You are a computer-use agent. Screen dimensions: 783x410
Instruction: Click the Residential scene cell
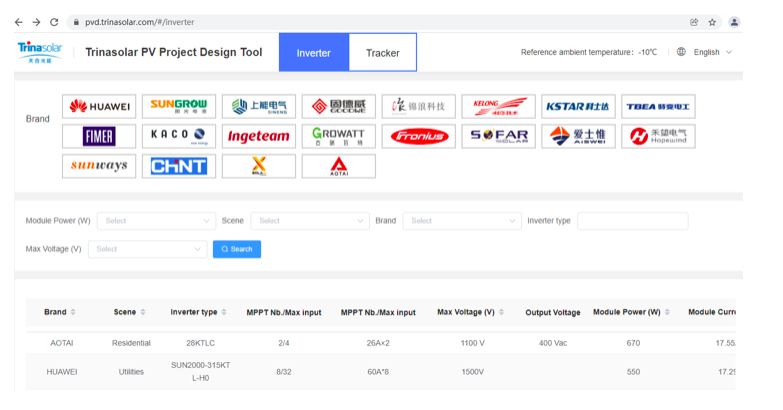tap(131, 343)
